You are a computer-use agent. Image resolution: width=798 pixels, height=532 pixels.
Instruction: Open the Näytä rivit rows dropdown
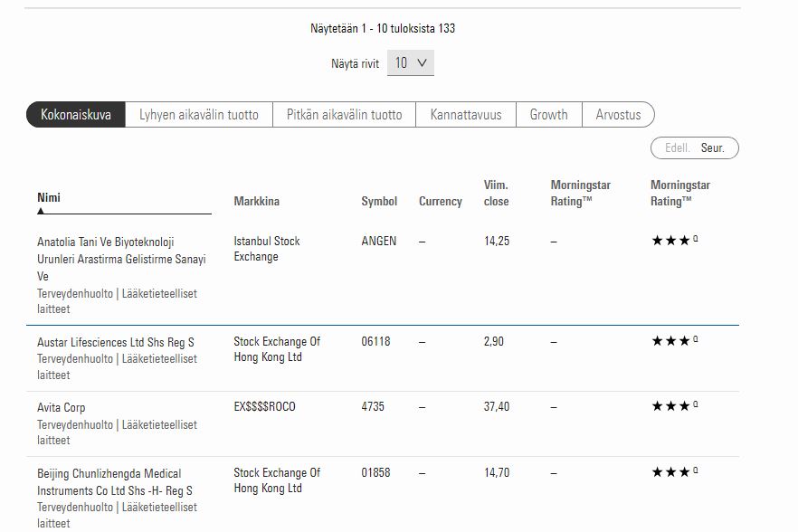pyautogui.click(x=410, y=62)
